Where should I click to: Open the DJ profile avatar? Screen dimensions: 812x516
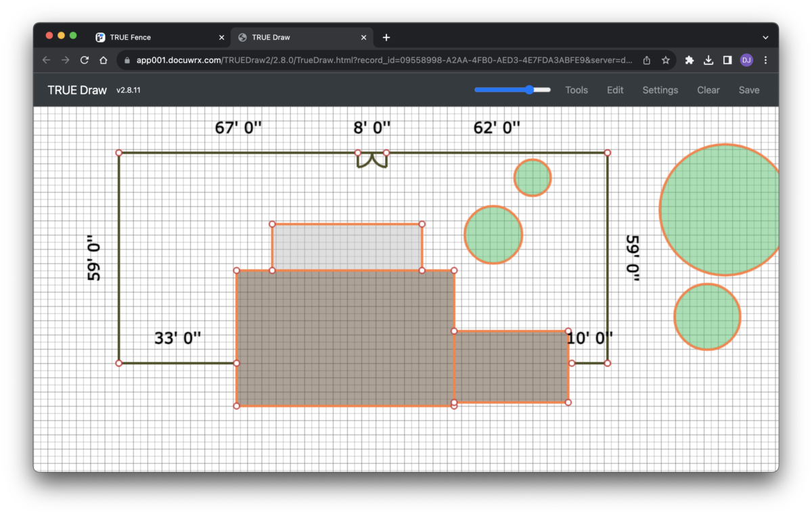tap(746, 60)
